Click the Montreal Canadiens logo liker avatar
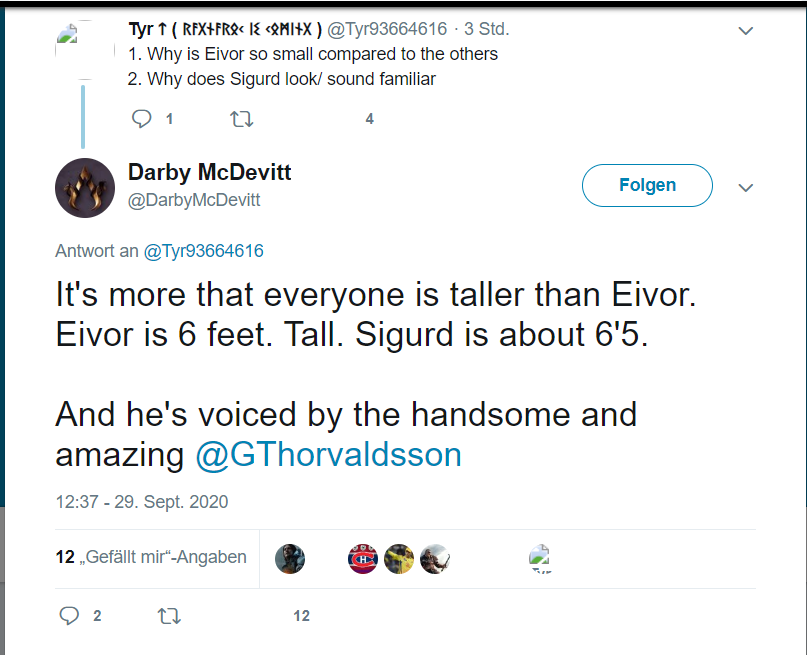 click(363, 558)
